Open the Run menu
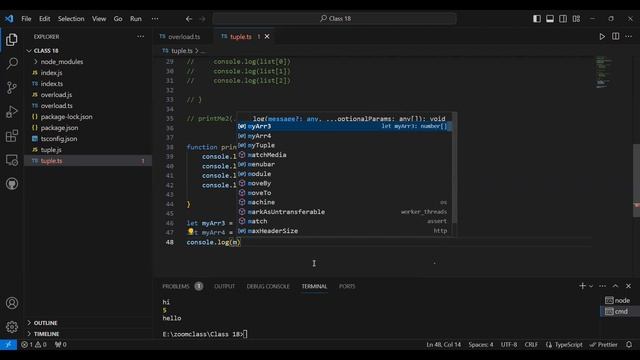This screenshot has height=360, width=640. coord(136,19)
